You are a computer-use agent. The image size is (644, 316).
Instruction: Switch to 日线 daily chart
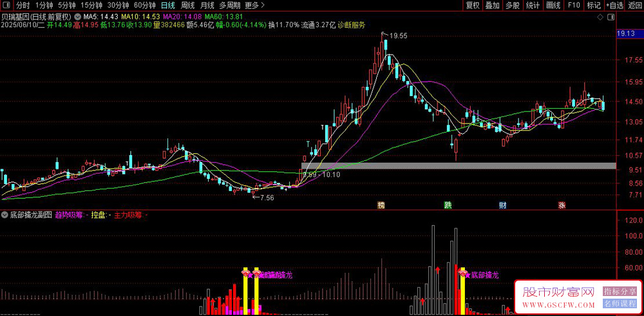[167, 6]
